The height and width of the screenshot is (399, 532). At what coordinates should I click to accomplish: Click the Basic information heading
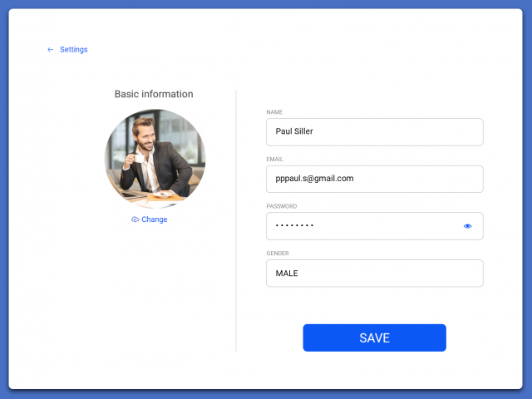tap(154, 94)
